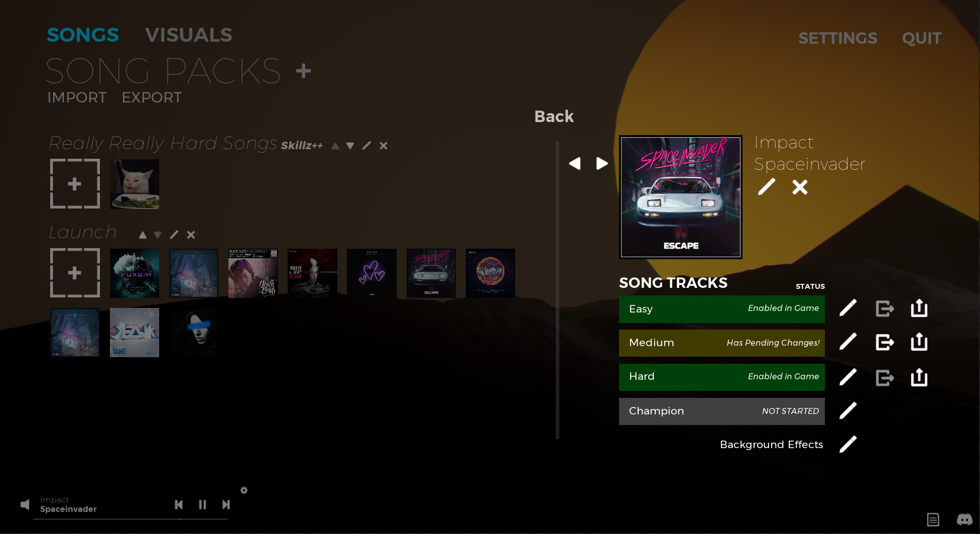The width and height of the screenshot is (980, 534).
Task: Export the Medium track to file
Action: click(884, 342)
